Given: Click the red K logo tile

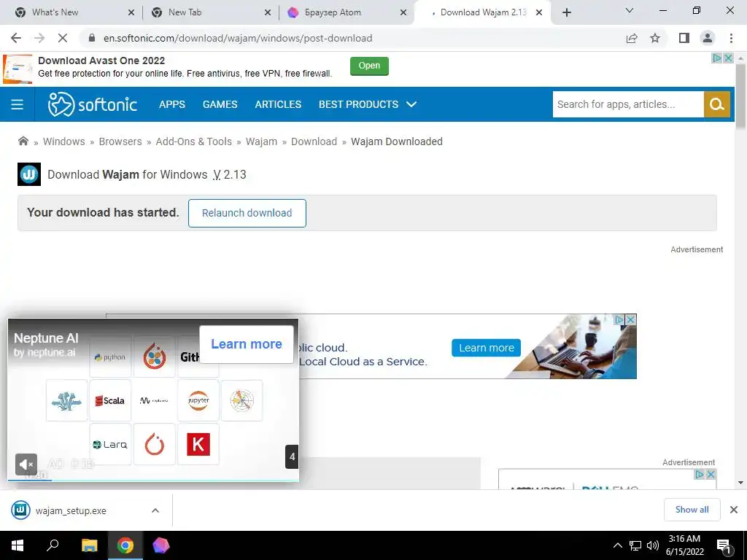Looking at the screenshot, I should [198, 444].
